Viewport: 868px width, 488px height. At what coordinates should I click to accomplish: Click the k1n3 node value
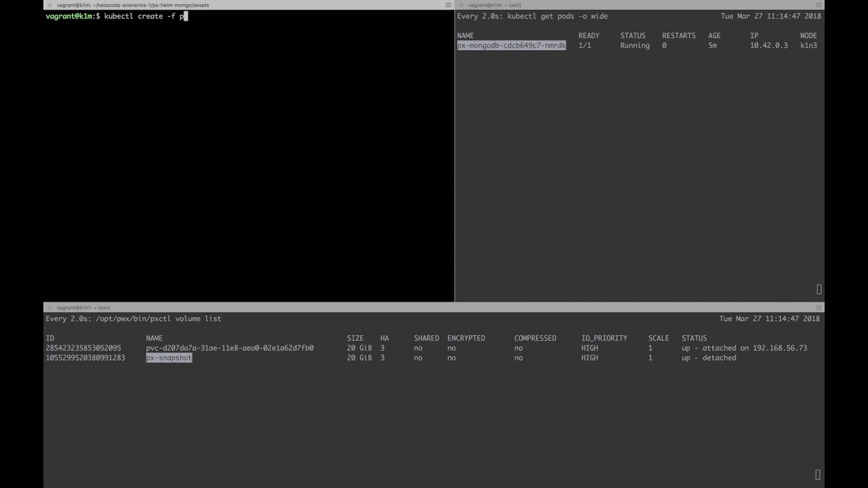808,45
